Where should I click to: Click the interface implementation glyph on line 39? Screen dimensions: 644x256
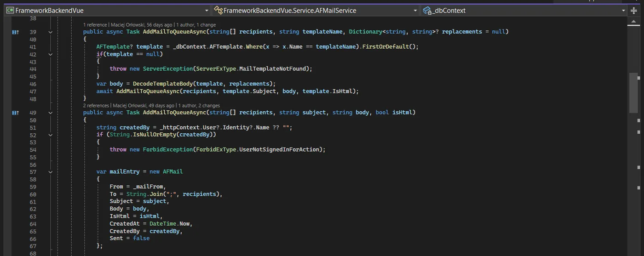[x=16, y=32]
